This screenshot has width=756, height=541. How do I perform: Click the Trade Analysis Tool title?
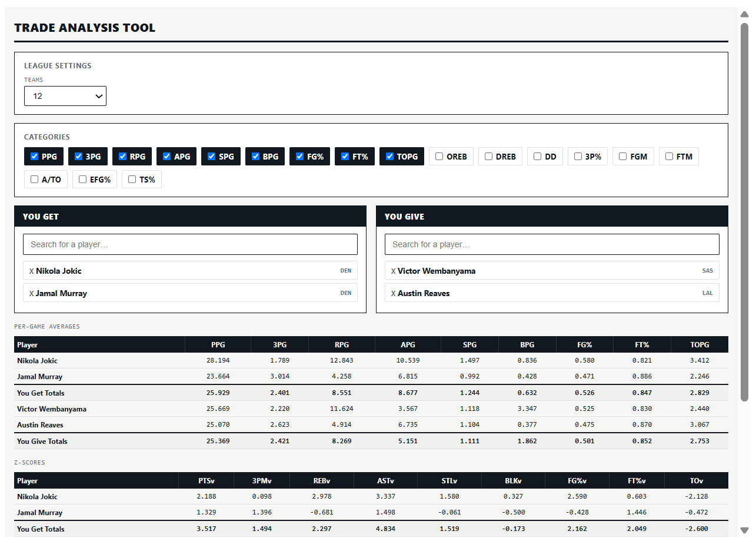pyautogui.click(x=85, y=28)
